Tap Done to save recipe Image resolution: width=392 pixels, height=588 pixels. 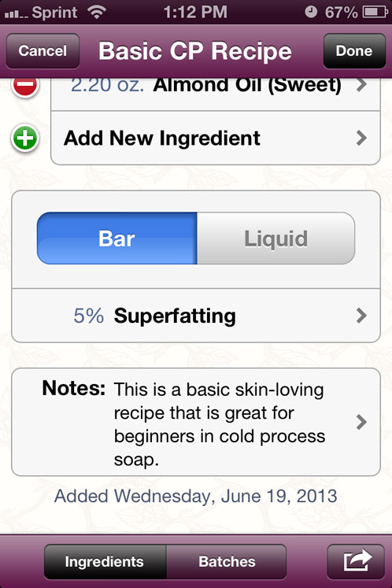[x=354, y=50]
